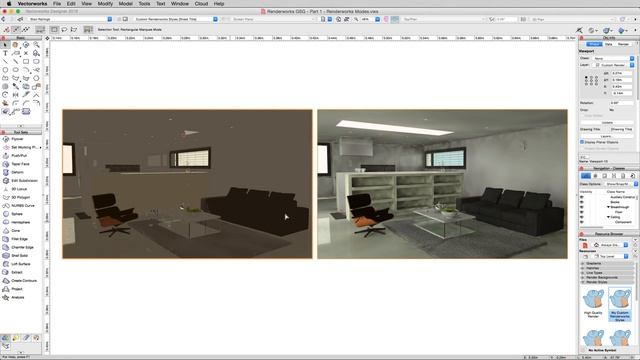The width and height of the screenshot is (640, 360).
Task: Open the Layer dropdown showing Custom Render
Action: pos(613,65)
